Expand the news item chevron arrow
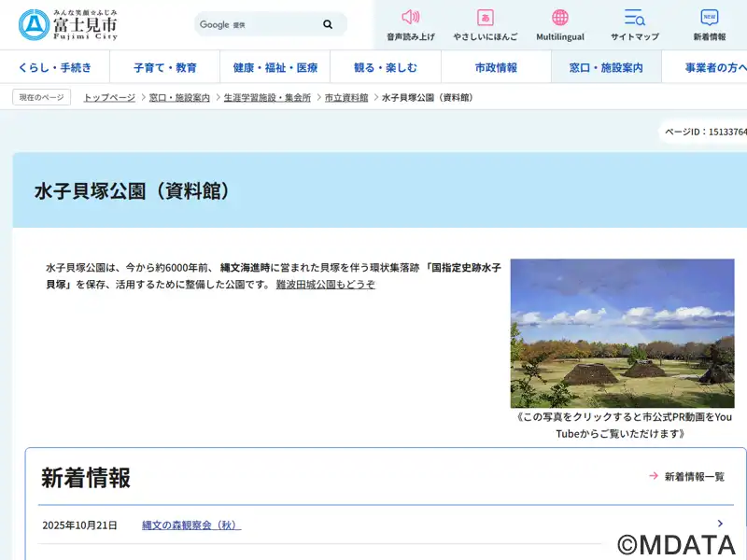Viewport: 747px width, 560px height. pos(720,525)
